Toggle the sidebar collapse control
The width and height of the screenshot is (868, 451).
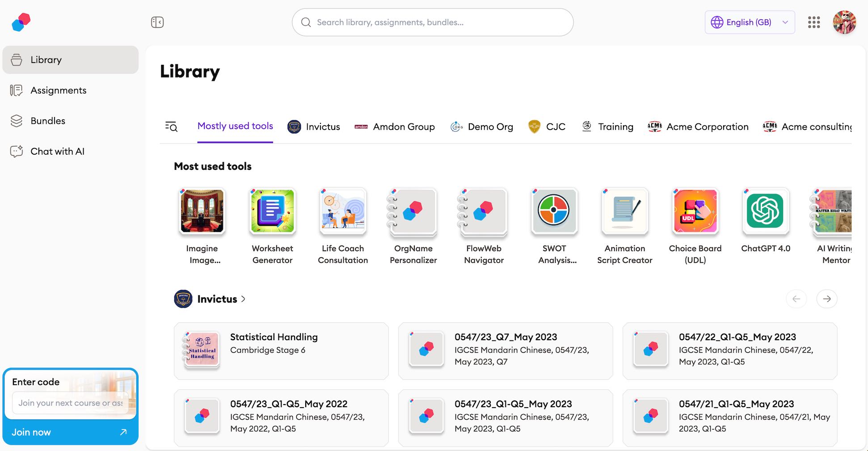pos(157,21)
